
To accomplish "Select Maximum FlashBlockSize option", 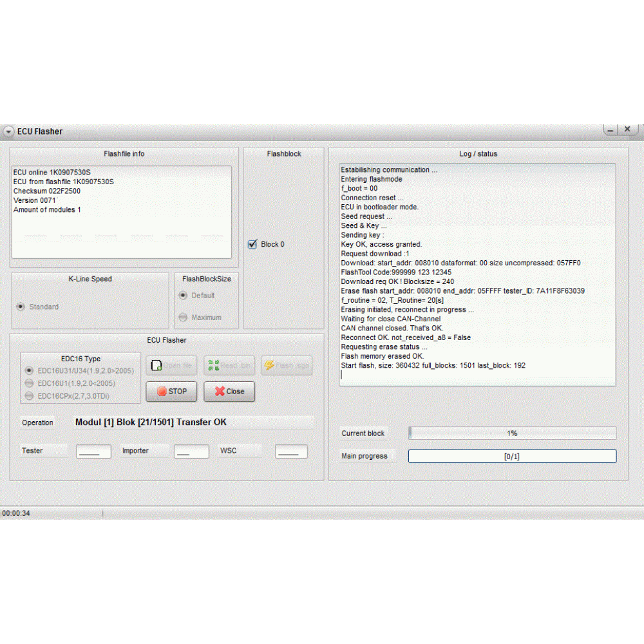I will point(183,317).
